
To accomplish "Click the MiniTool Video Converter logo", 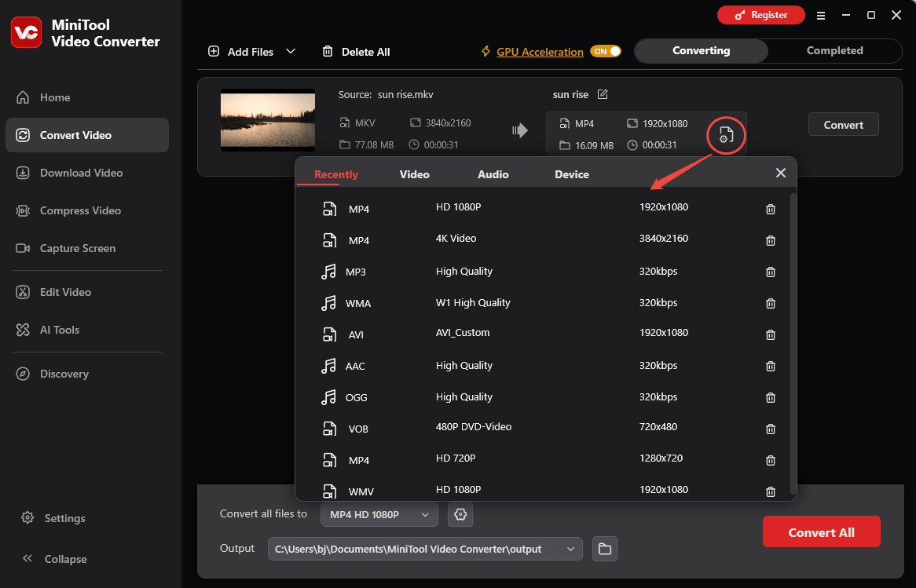I will point(26,33).
